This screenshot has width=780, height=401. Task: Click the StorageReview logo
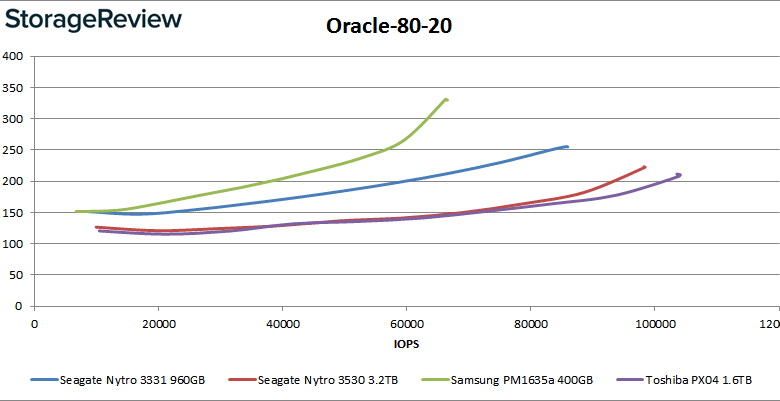tap(93, 21)
